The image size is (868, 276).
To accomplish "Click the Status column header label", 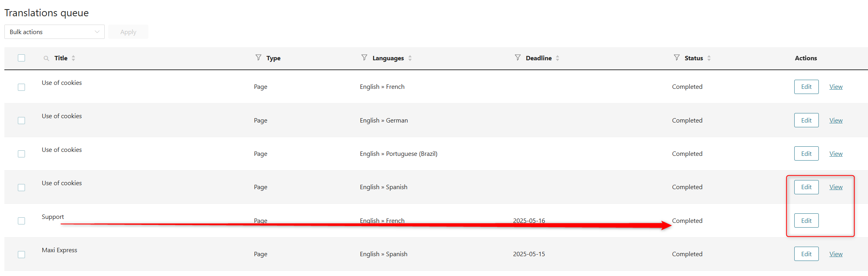I will pyautogui.click(x=694, y=58).
